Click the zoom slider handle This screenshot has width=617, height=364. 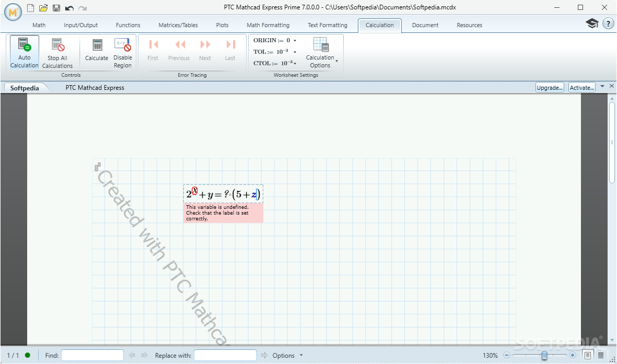pos(544,355)
